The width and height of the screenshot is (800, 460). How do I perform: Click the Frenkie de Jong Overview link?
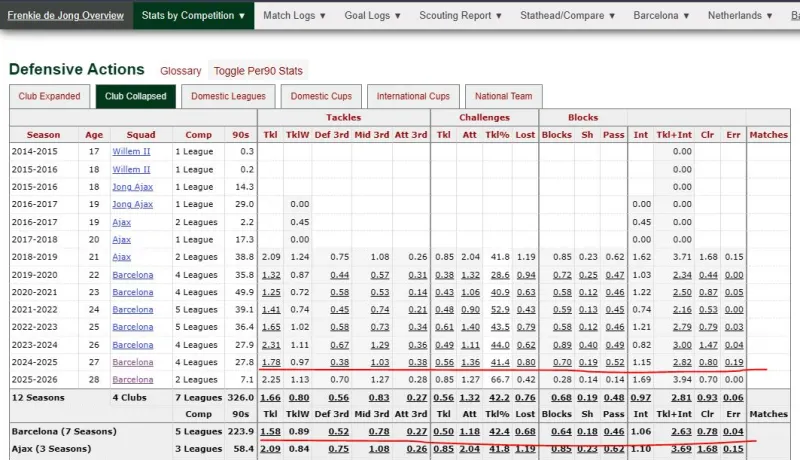coord(65,16)
